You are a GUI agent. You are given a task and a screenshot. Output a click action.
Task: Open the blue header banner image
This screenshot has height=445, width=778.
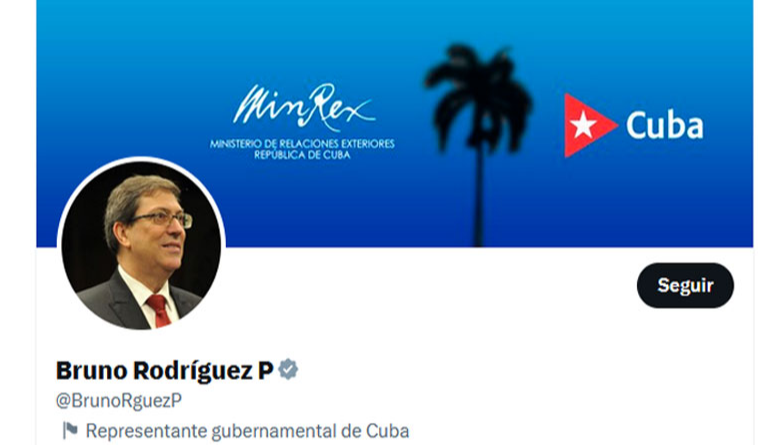coord(394,123)
